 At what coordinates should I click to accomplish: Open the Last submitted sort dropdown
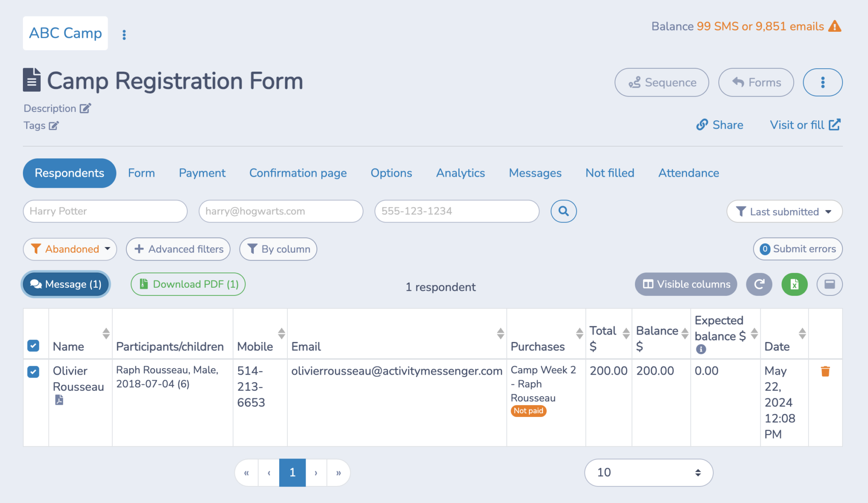click(x=785, y=211)
